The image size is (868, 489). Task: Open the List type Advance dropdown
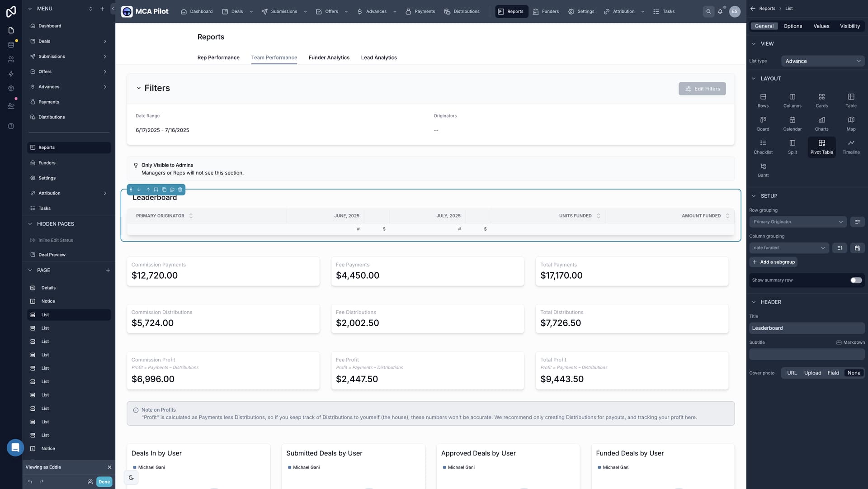[x=822, y=61]
